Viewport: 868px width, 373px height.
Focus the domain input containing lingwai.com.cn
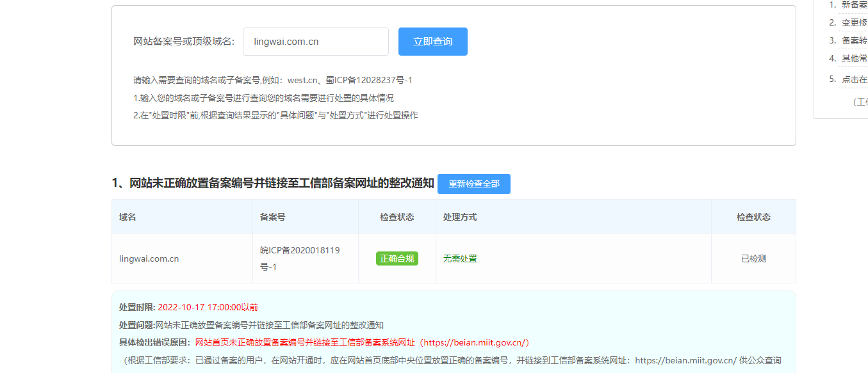(315, 42)
